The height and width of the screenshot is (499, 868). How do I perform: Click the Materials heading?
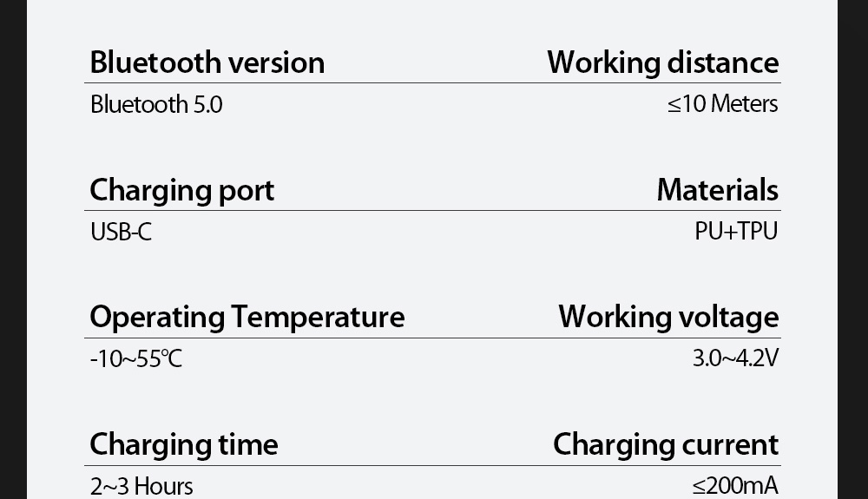click(717, 190)
